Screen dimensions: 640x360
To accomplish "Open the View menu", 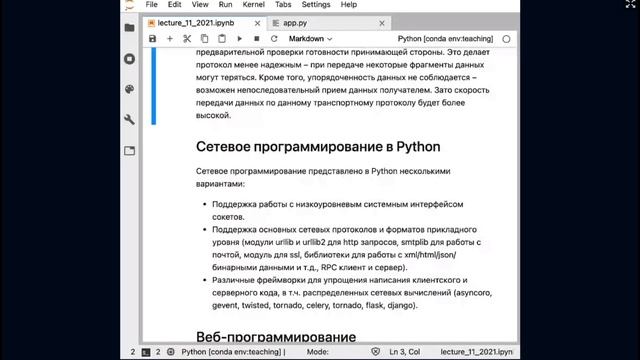I will pos(200,4).
